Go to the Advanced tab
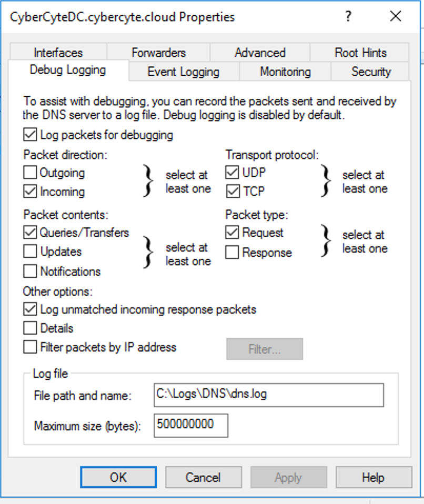 [x=260, y=53]
